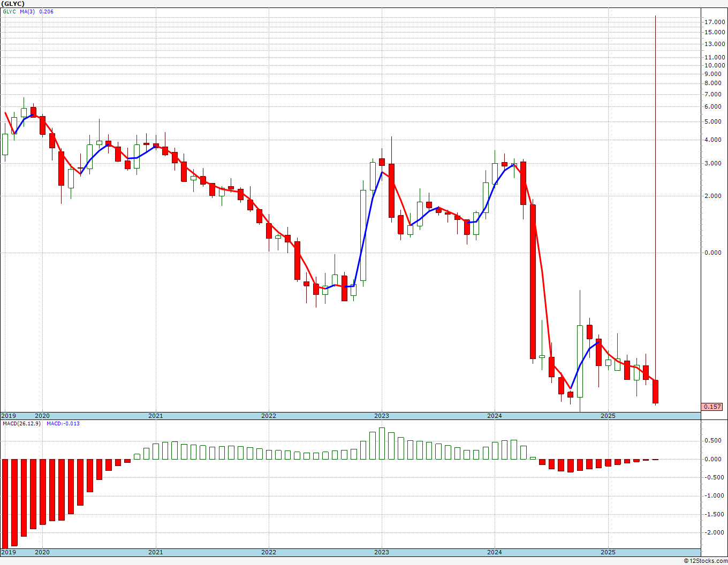Click the 2023 label on MACD timeline
The image size is (728, 565).
[382, 552]
